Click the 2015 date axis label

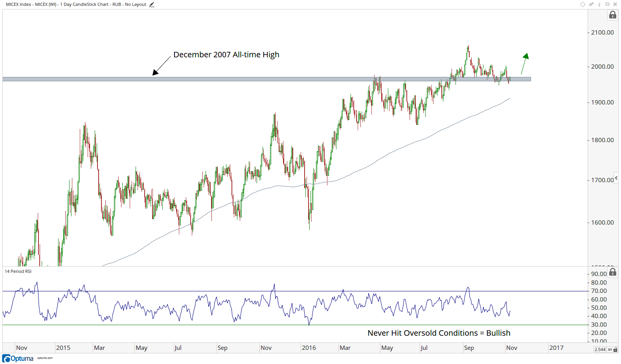pyautogui.click(x=63, y=348)
